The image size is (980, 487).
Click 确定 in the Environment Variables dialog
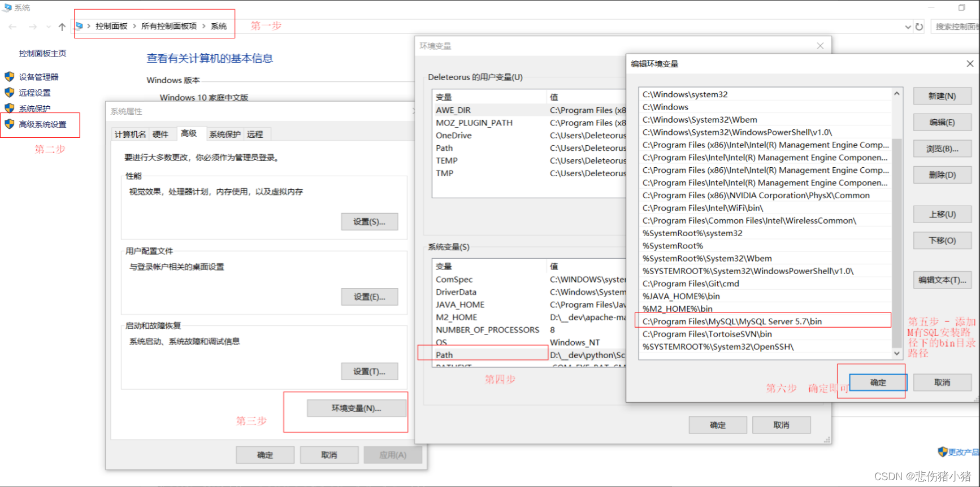pyautogui.click(x=718, y=425)
